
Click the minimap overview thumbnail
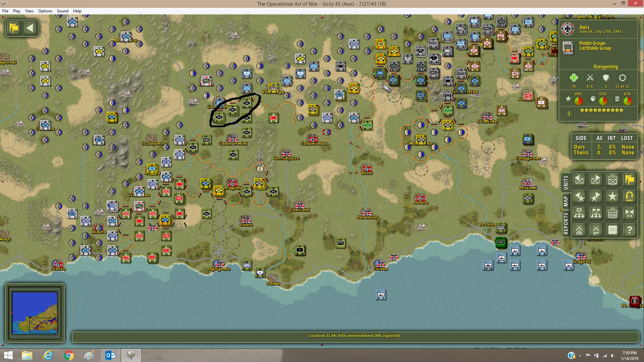(x=35, y=313)
